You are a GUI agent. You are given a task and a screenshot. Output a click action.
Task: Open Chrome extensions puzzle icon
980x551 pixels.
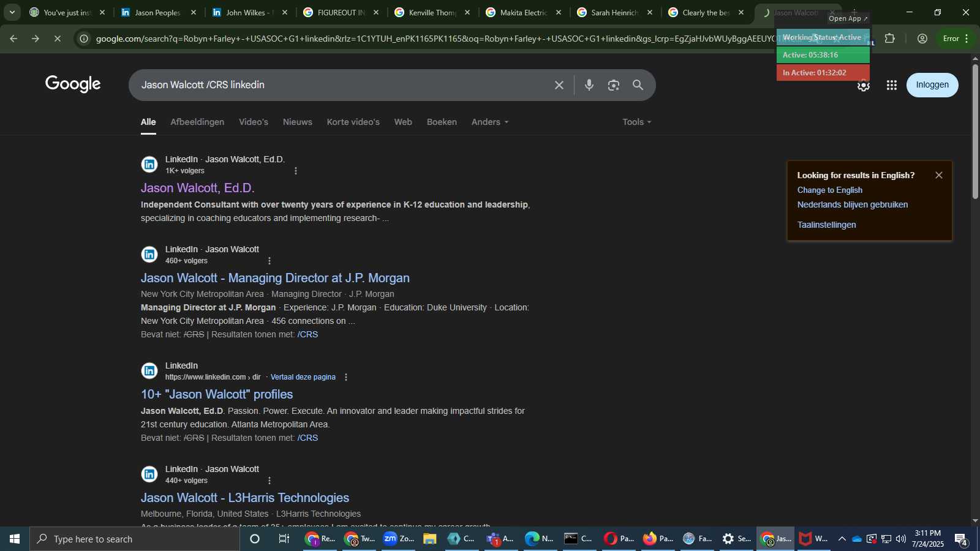pos(890,39)
